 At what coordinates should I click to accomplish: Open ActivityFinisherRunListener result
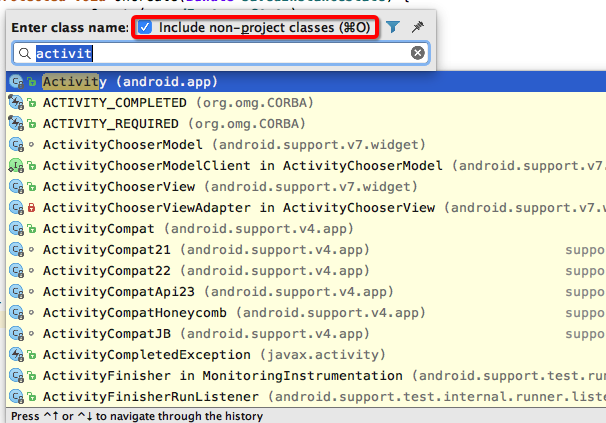306,397
